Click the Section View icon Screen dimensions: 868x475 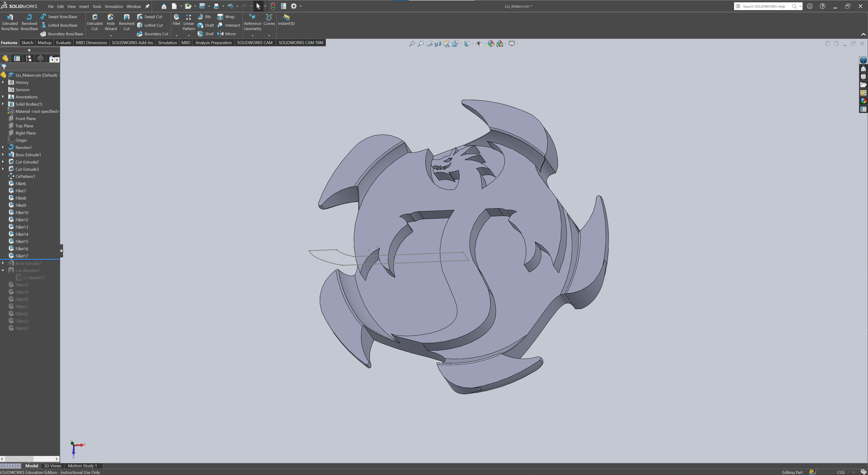click(438, 44)
